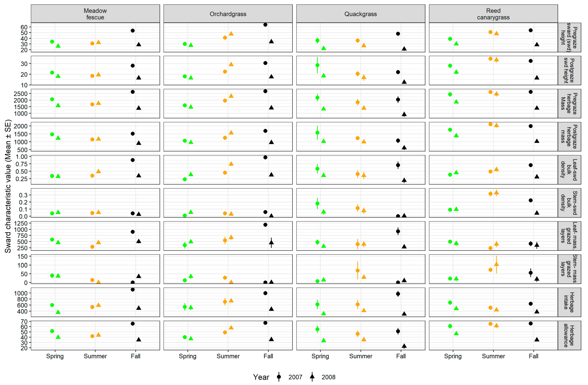Image resolution: width=588 pixels, height=385 pixels.
Task: Click the Year legend title
Action: coord(261,377)
